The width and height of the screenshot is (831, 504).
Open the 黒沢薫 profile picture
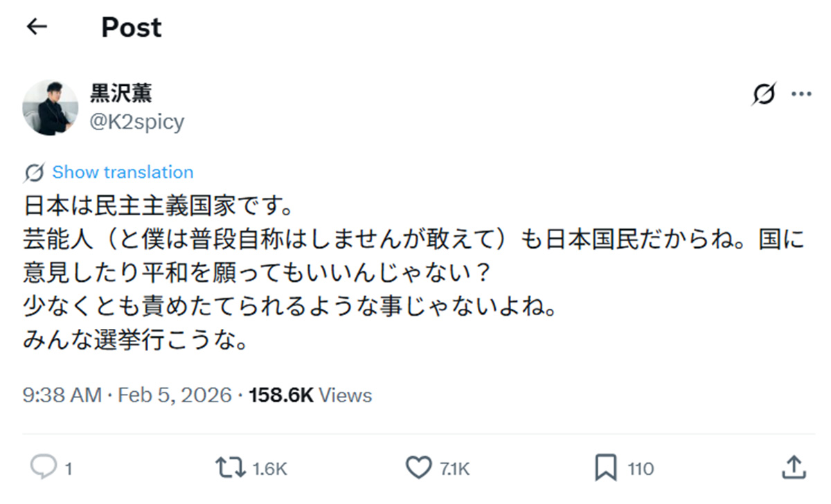click(x=50, y=107)
